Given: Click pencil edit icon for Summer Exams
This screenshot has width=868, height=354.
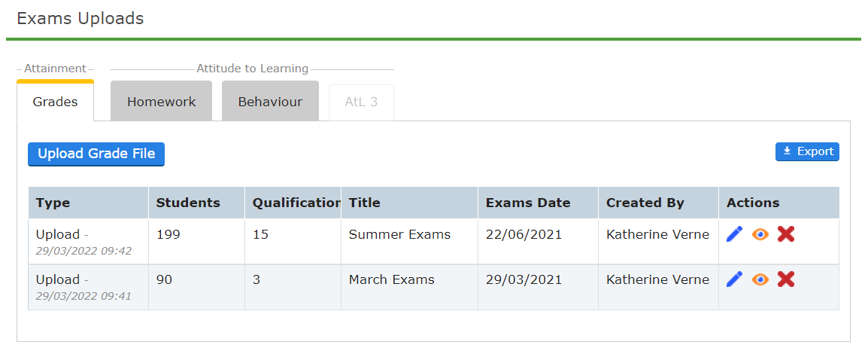Looking at the screenshot, I should point(734,234).
